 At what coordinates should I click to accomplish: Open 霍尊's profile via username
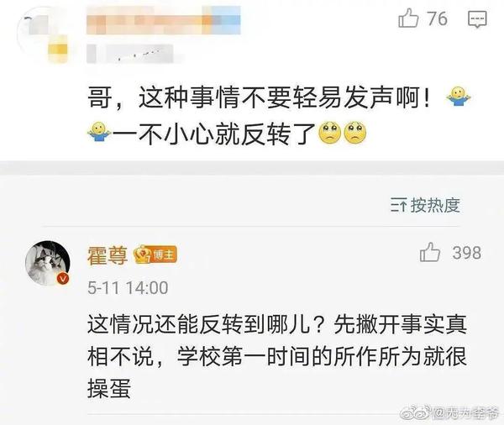108,255
